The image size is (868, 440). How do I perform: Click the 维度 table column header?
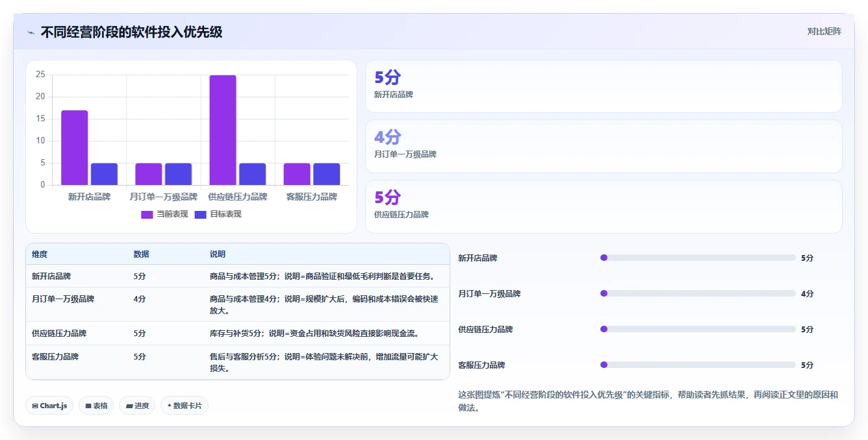[40, 254]
